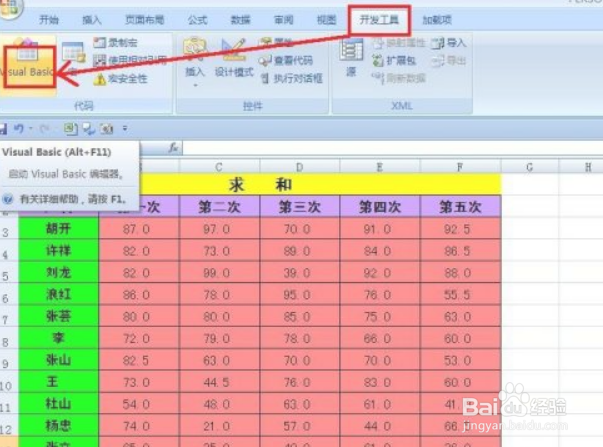The width and height of the screenshot is (603, 447).
Task: Click View Code (查看代码)
Action: click(x=286, y=60)
